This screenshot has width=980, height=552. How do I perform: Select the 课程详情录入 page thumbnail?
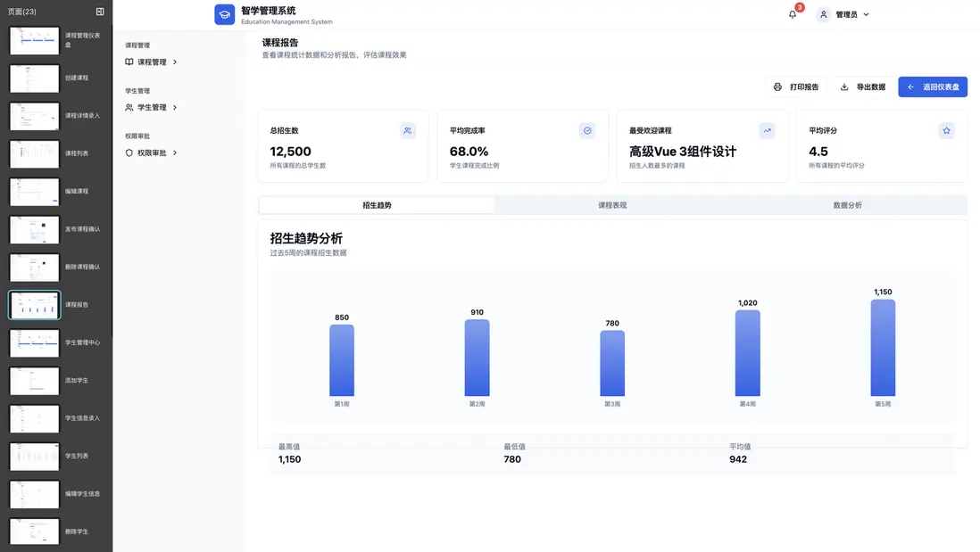click(35, 116)
